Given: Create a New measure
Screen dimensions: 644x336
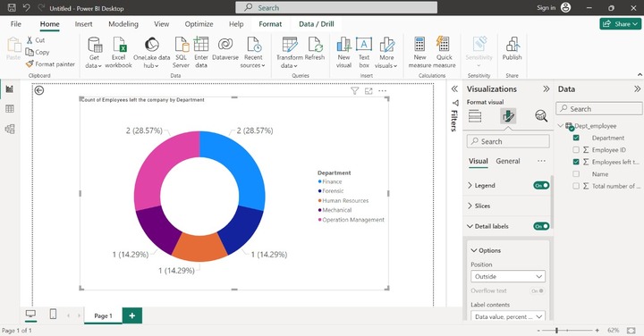Looking at the screenshot, I should [419, 53].
